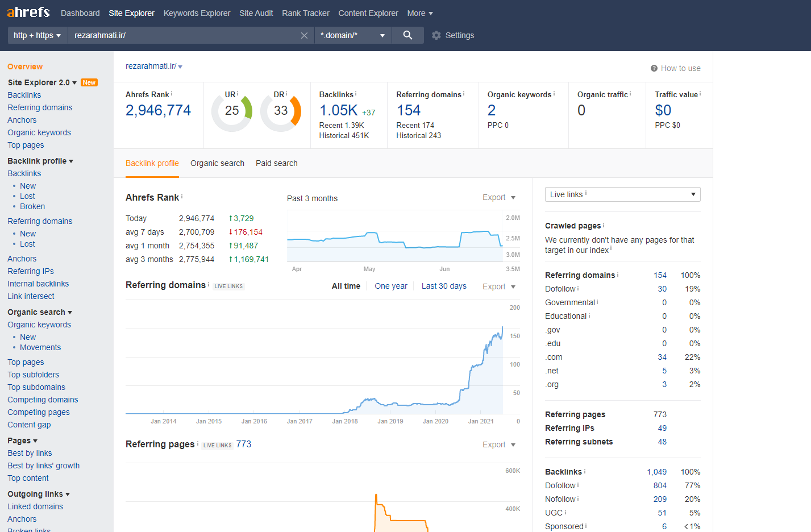Screen dimensions: 811x532
Task: Click the 154 referring domains metric
Action: click(409, 110)
